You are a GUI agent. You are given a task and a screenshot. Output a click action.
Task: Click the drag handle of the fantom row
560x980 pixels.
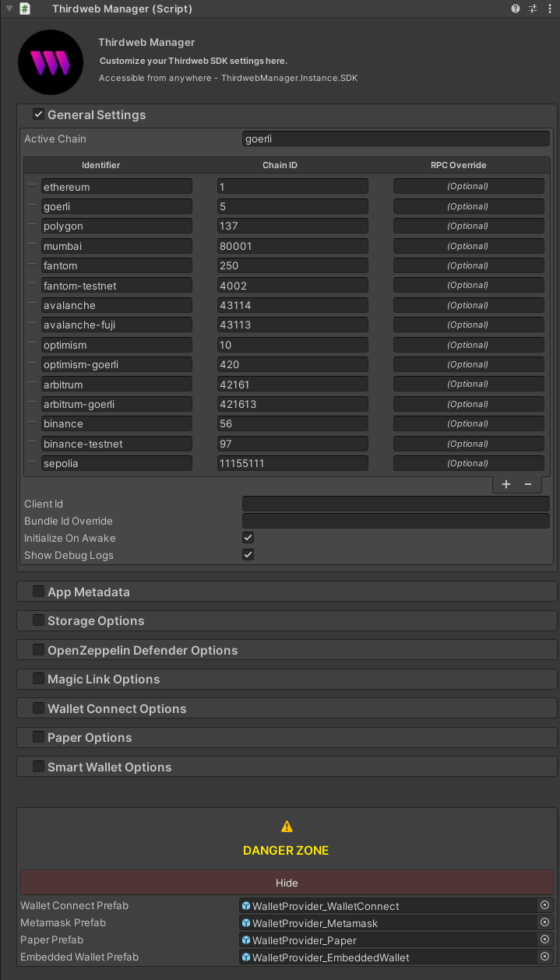click(32, 265)
